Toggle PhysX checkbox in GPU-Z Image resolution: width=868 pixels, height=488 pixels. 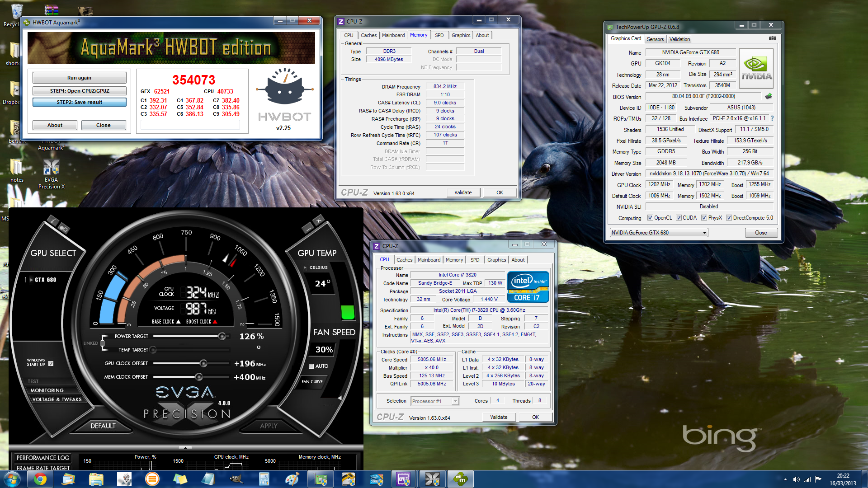click(704, 218)
